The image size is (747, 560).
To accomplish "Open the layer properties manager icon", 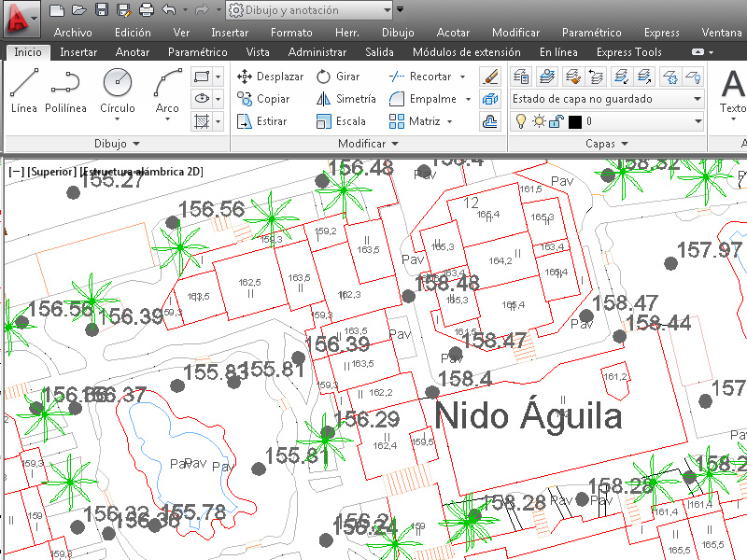I will click(x=521, y=77).
